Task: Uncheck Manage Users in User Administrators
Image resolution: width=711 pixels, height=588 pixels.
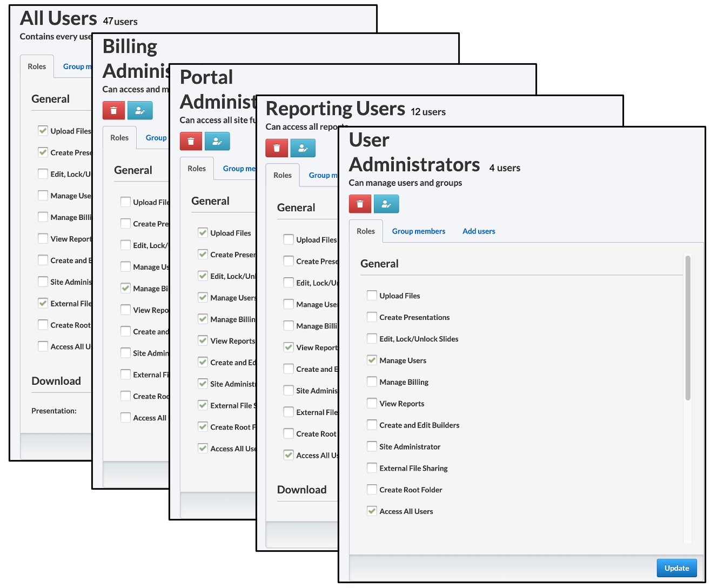Action: 372,360
